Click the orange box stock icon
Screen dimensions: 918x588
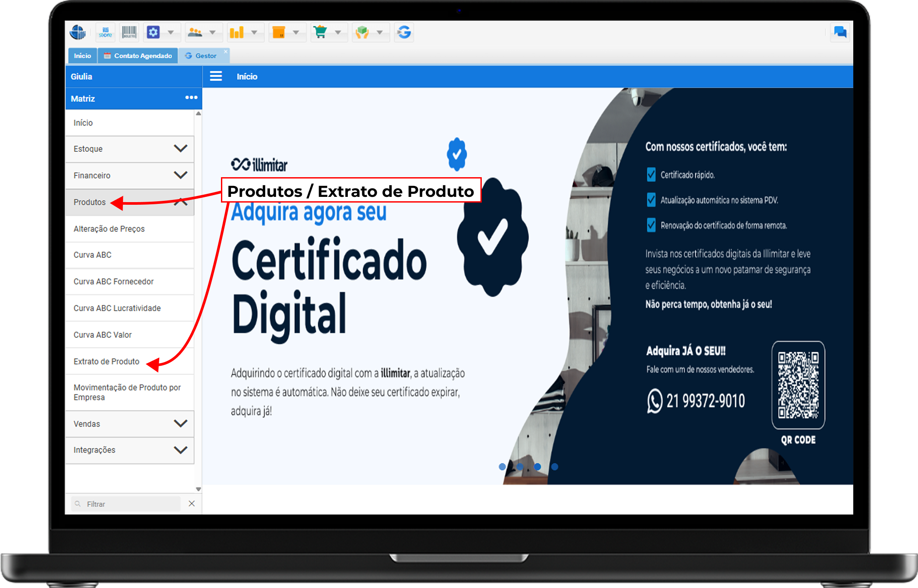279,32
